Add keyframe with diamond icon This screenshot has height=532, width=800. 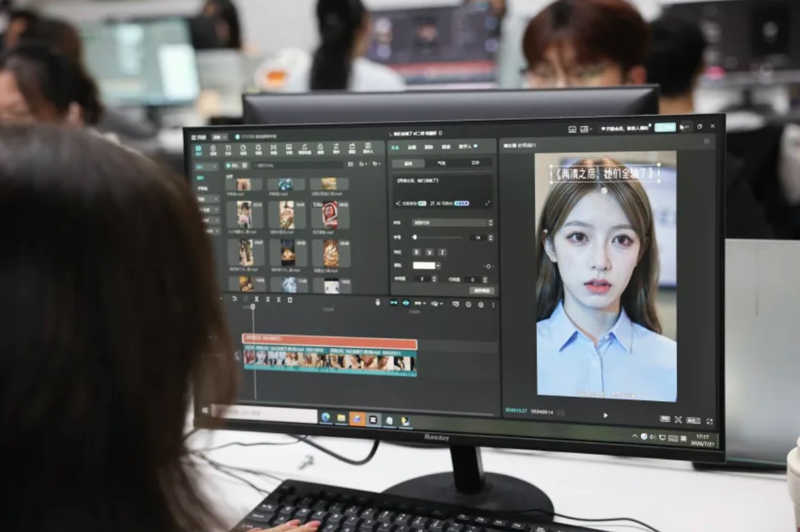[x=488, y=266]
